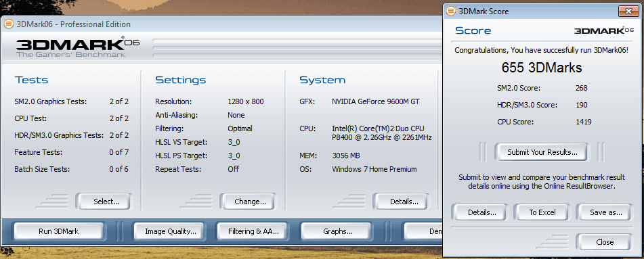This screenshot has width=644, height=259.
Task: Click Anti-Aliasing value None
Action: tap(236, 115)
